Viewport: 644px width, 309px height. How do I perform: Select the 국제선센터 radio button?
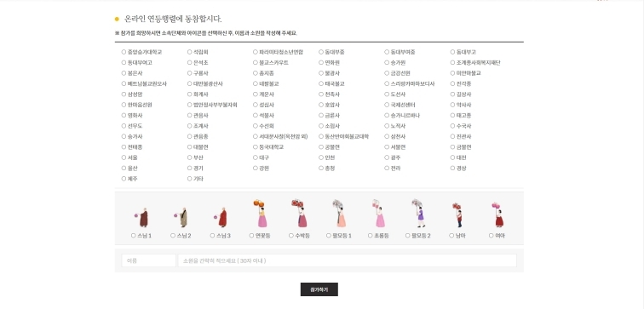(387, 105)
